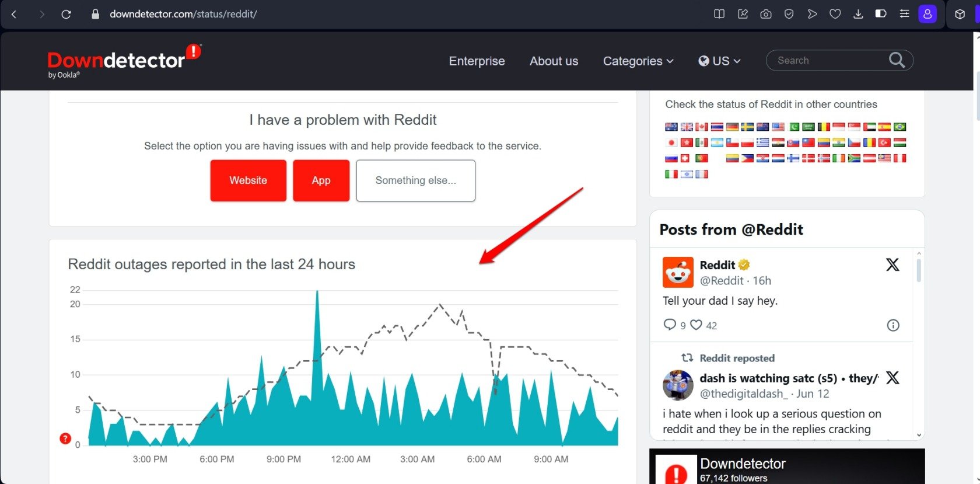Open the Downdetector followers widget title
Screen dimensions: 980x484
tap(743, 464)
